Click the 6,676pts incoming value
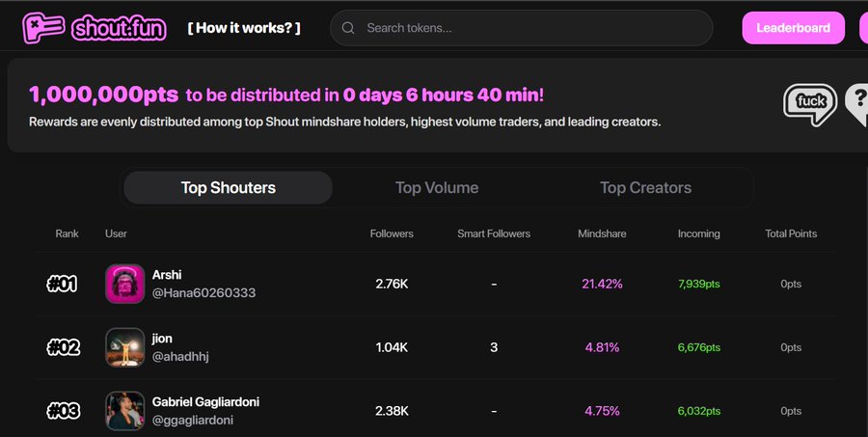This screenshot has height=437, width=868. (x=698, y=348)
